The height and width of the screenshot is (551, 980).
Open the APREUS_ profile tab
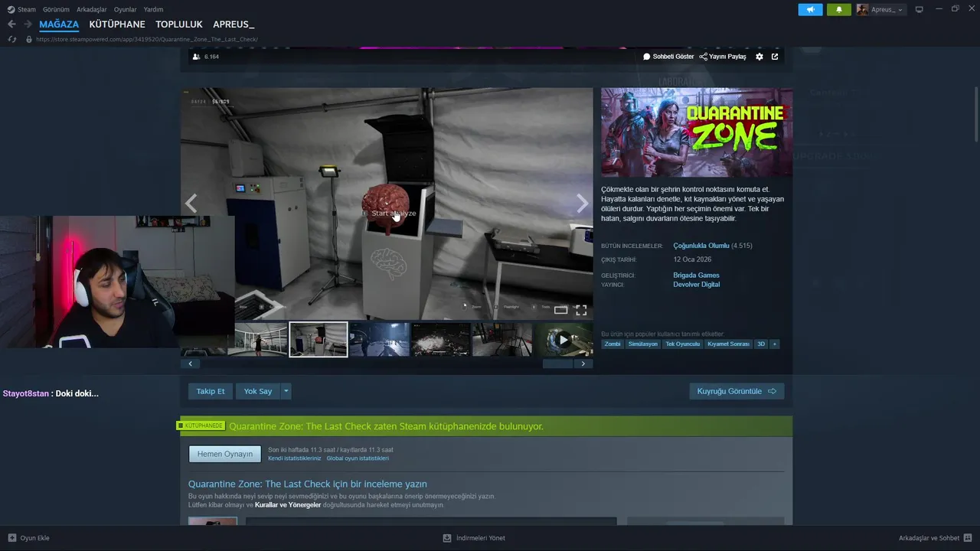tap(234, 24)
